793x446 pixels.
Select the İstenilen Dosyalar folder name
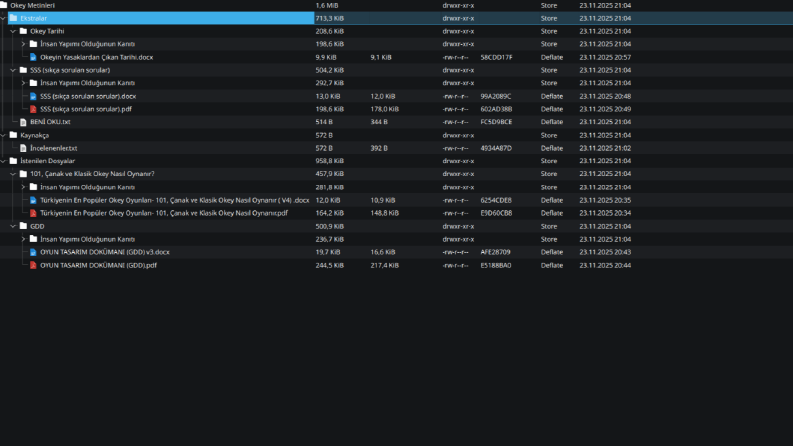(48, 161)
